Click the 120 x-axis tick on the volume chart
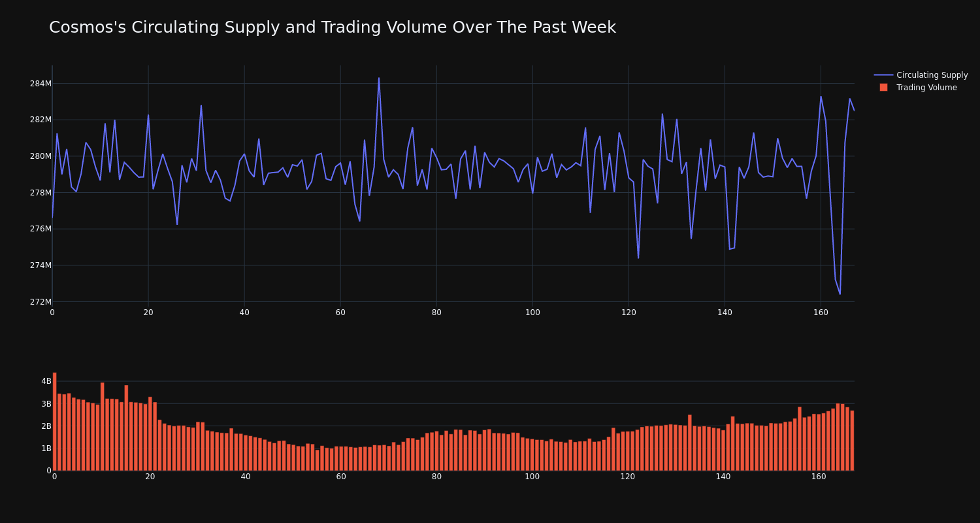The width and height of the screenshot is (980, 523). (x=628, y=477)
